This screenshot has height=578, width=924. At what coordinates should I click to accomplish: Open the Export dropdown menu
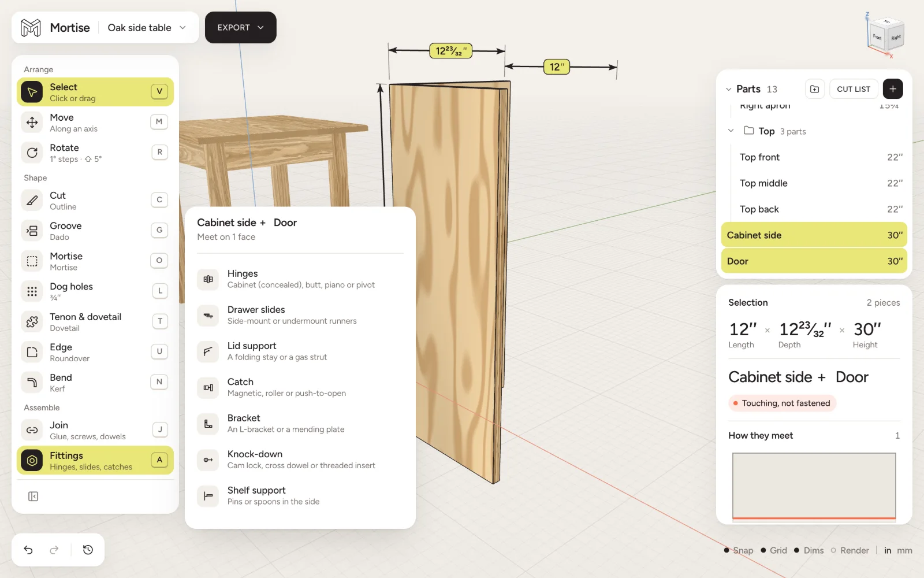(241, 27)
